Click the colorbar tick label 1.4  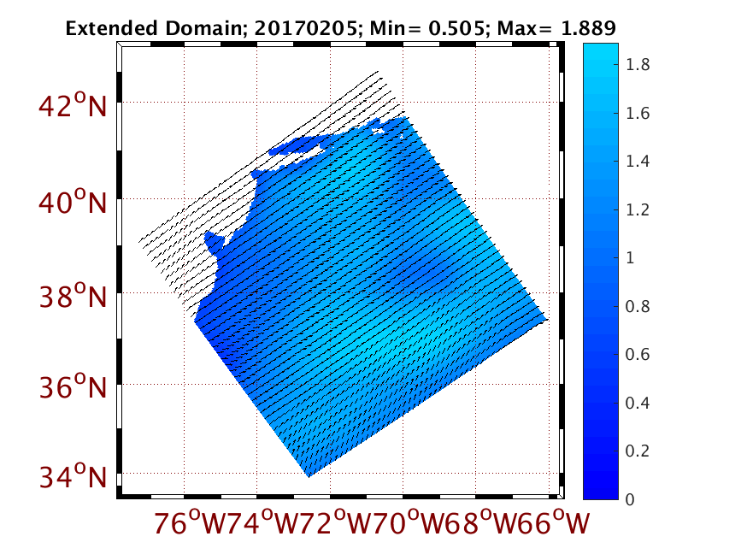tap(638, 161)
